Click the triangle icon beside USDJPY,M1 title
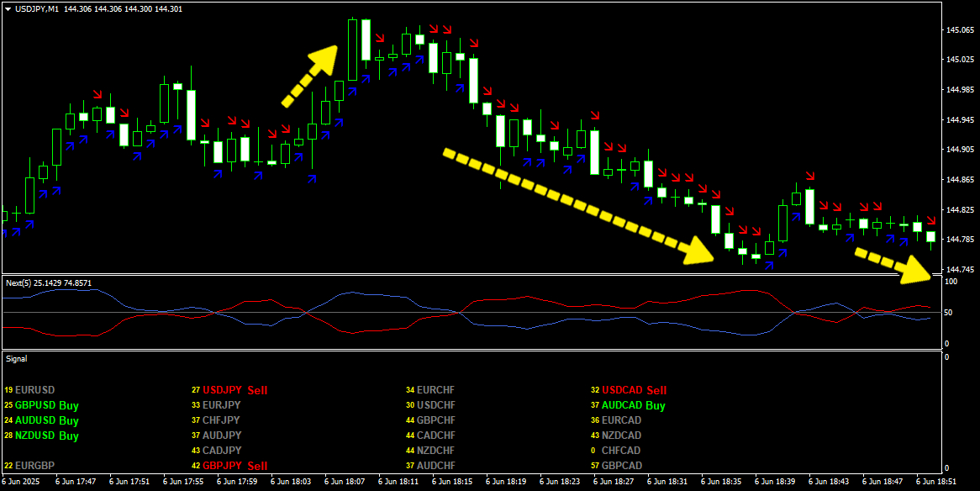The width and height of the screenshot is (980, 491). coord(8,8)
